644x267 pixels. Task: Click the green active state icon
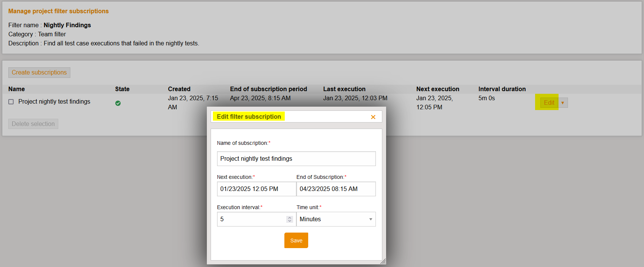point(118,103)
